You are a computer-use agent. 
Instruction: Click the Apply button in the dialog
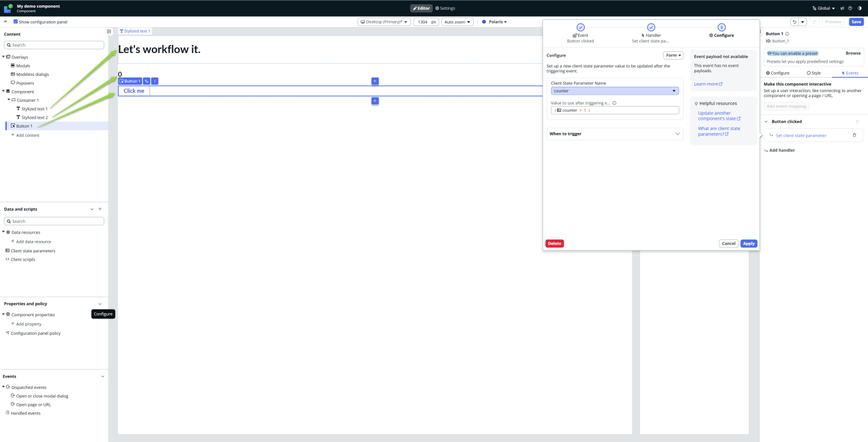pyautogui.click(x=748, y=243)
